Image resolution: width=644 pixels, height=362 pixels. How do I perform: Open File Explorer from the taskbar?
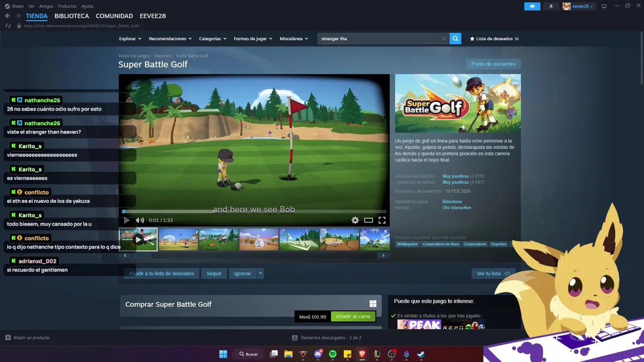pyautogui.click(x=288, y=354)
